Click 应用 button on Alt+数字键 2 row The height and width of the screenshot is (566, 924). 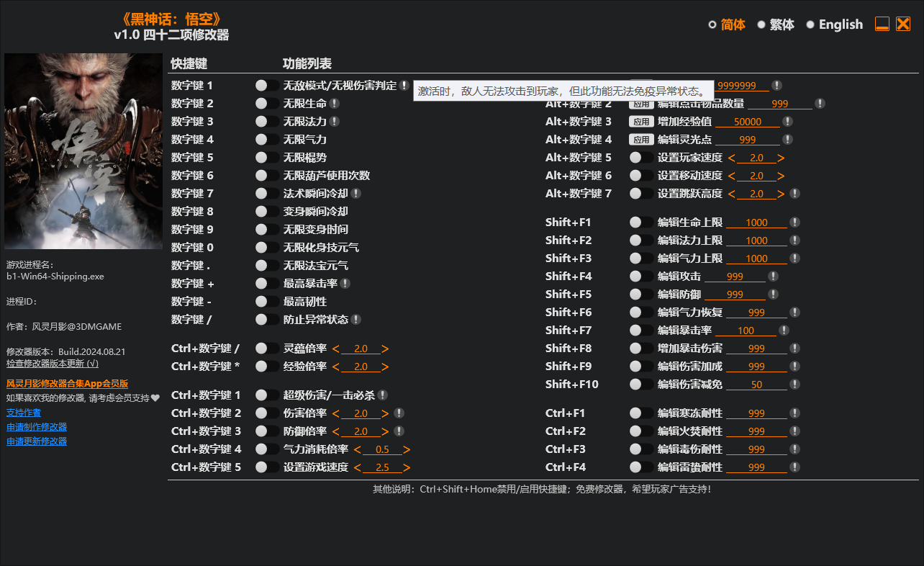point(641,103)
